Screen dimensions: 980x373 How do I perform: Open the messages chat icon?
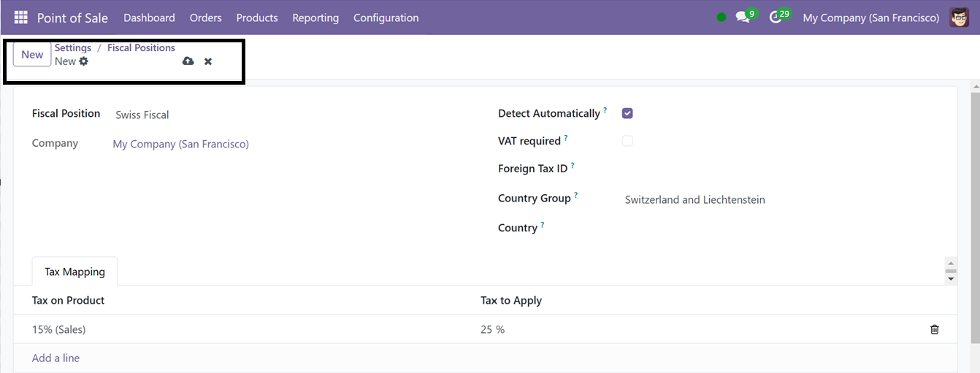point(743,18)
